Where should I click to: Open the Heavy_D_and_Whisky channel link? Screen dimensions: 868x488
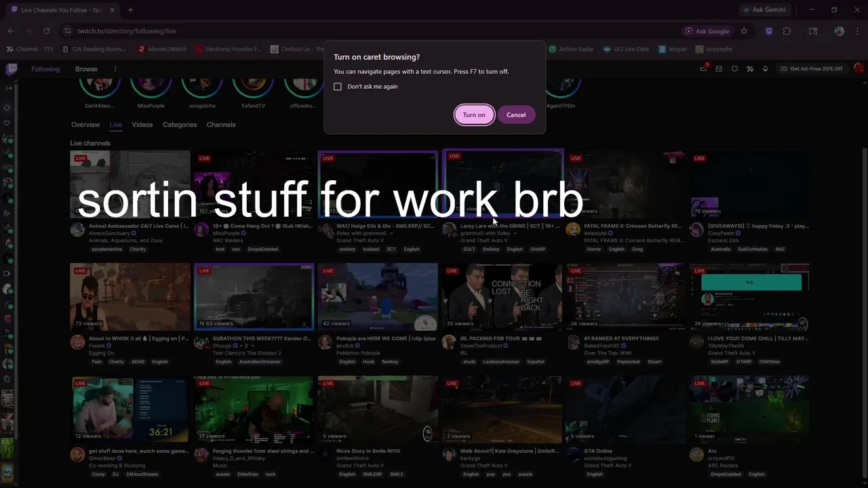click(x=239, y=458)
